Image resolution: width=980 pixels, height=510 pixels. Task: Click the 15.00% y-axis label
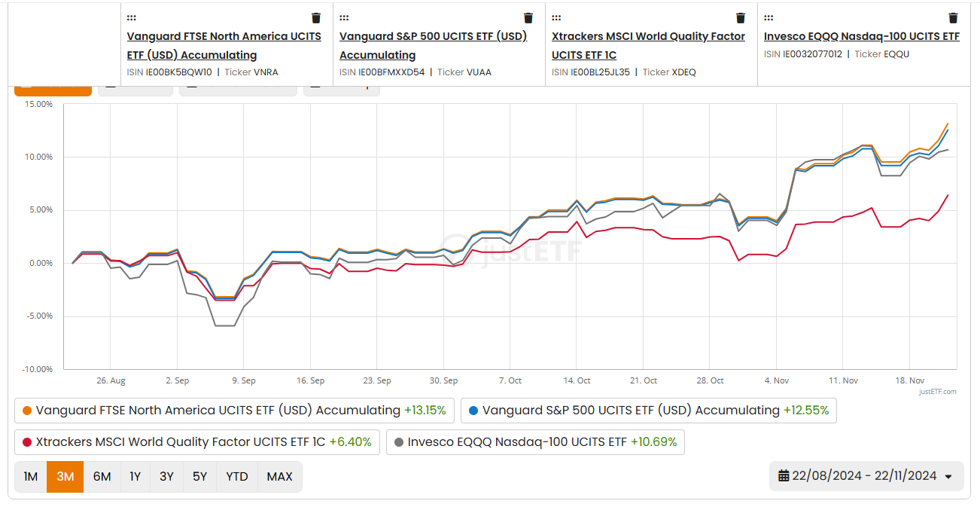(x=39, y=104)
